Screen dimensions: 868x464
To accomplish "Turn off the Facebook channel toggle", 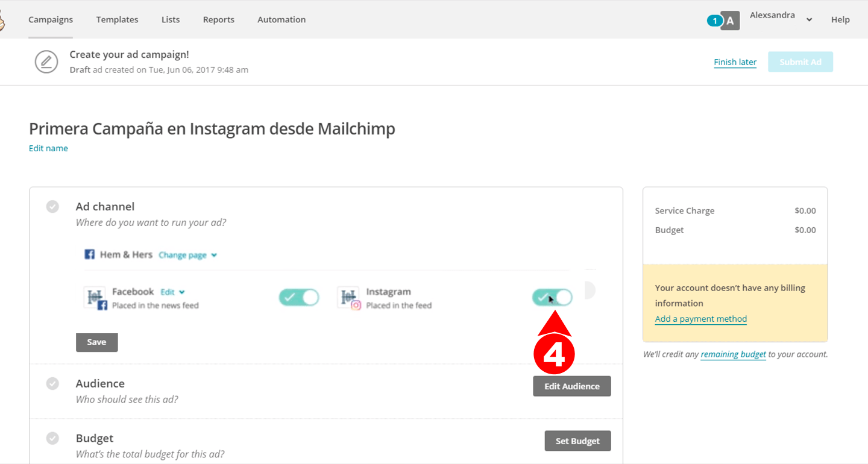I will (298, 297).
